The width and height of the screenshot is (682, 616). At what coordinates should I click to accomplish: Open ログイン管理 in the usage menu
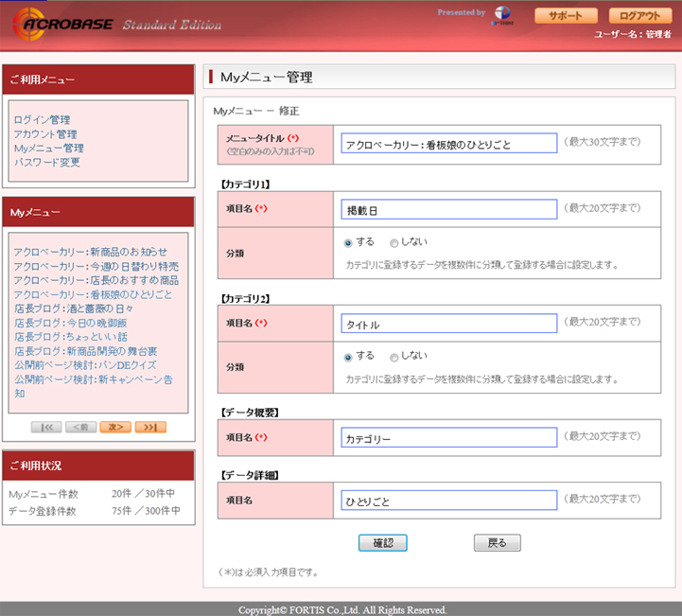(42, 119)
